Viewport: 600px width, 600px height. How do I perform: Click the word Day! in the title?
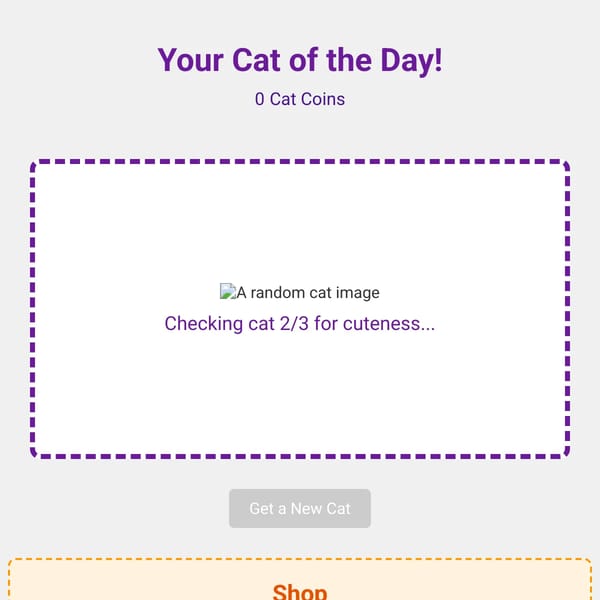[x=411, y=60]
